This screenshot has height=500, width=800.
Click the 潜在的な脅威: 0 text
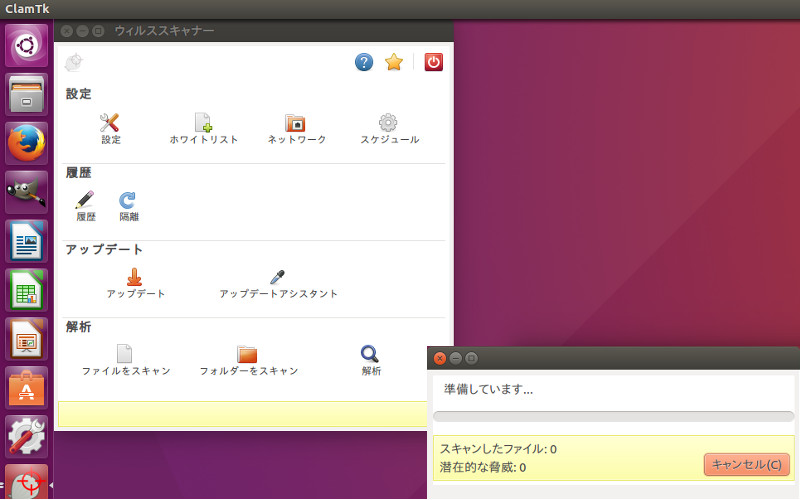pos(483,467)
